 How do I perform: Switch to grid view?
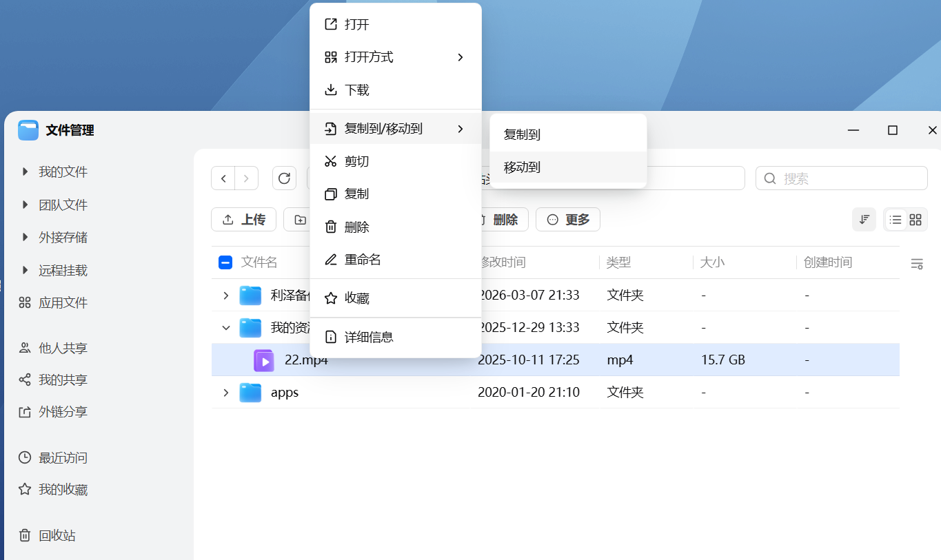(x=915, y=220)
